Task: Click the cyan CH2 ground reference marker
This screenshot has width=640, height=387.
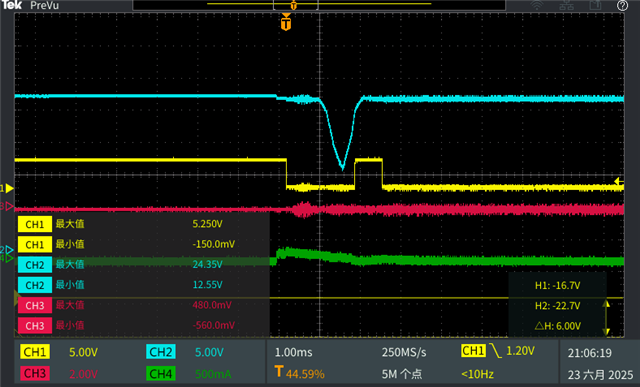Action: coord(7,249)
